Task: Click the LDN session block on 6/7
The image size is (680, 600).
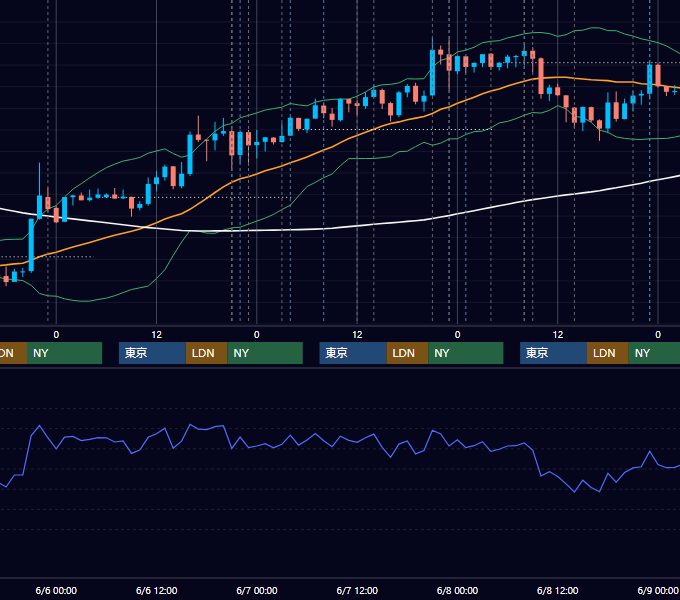Action: 407,353
